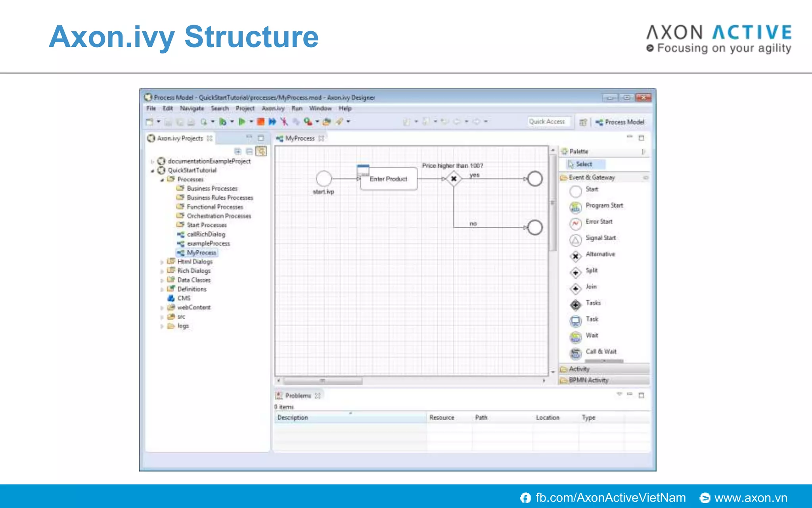812x508 pixels.
Task: Click the alternative gateway diamond on canvas
Action: 454,179
